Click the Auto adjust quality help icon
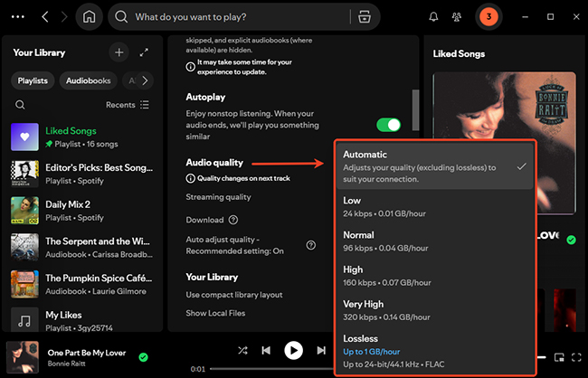The height and width of the screenshot is (378, 588). click(x=311, y=245)
